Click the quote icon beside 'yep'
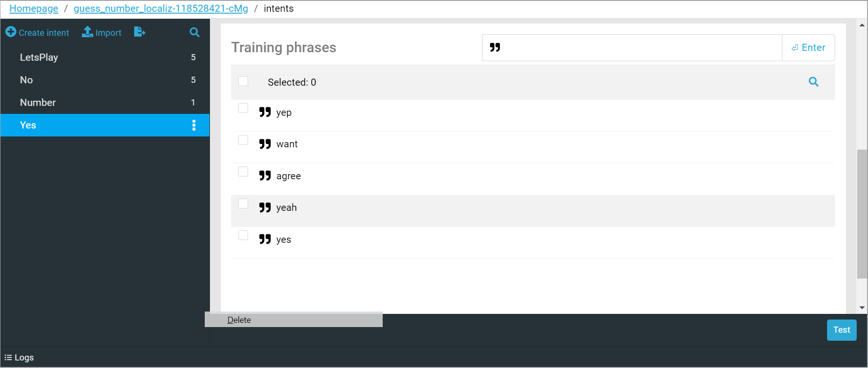 pos(265,112)
